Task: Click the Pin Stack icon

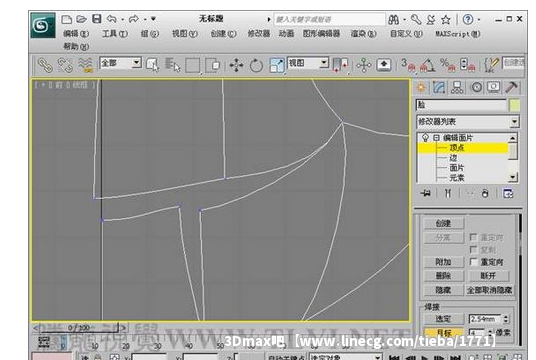Action: tap(426, 194)
